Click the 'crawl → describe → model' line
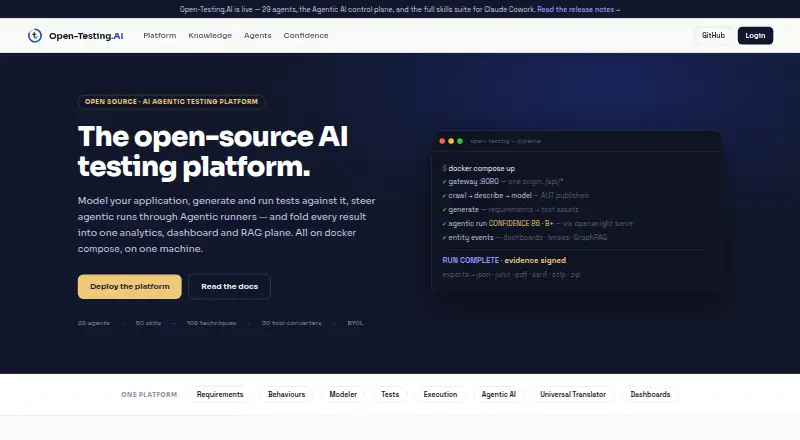 515,195
